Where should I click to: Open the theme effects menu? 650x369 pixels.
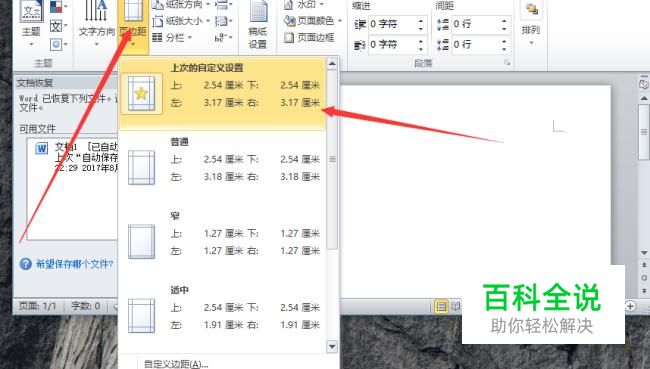coord(58,44)
